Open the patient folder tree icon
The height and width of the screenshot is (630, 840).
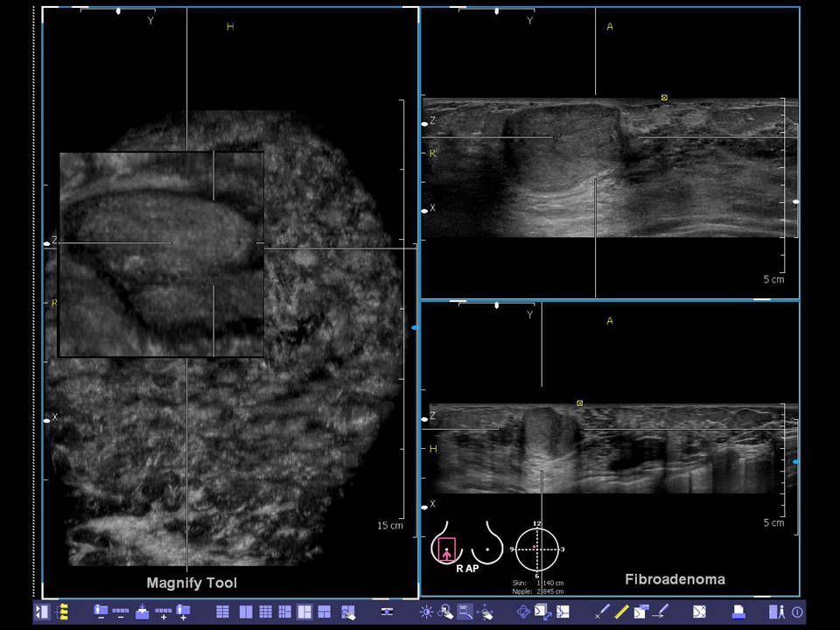(x=62, y=612)
